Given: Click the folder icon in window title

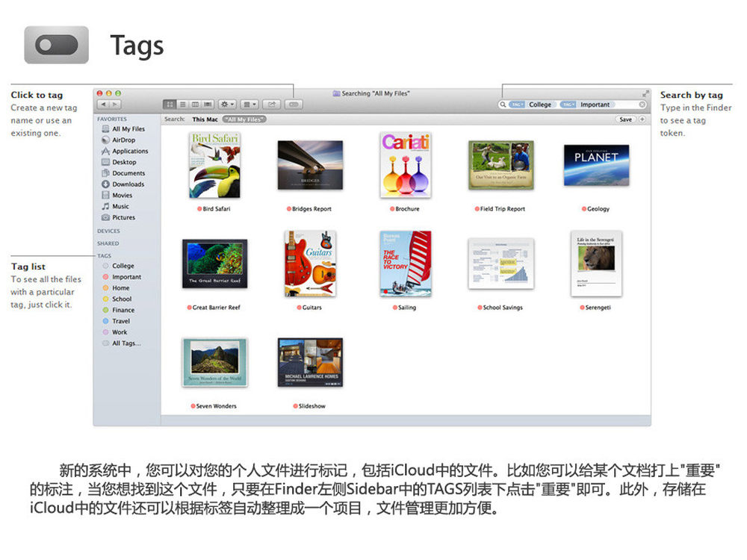Looking at the screenshot, I should (336, 94).
